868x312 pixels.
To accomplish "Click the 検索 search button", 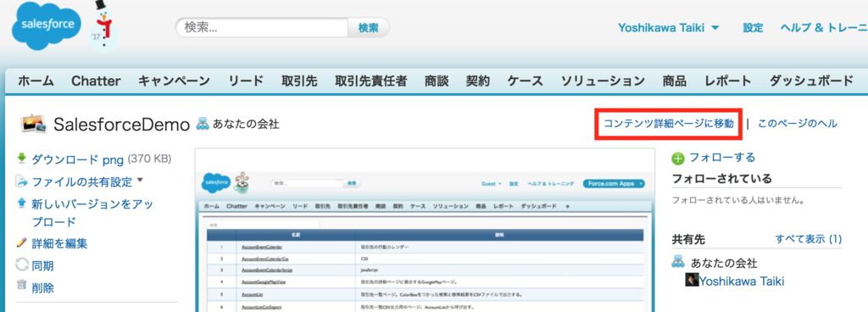I will [368, 28].
